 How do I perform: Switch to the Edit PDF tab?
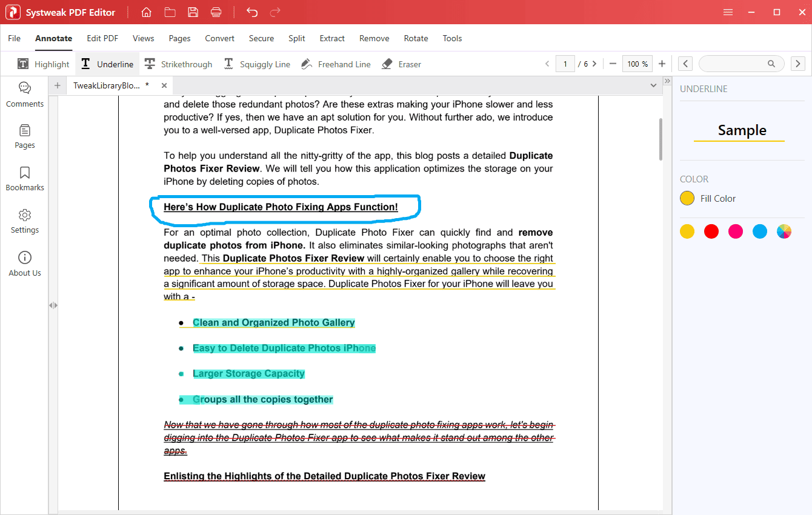(x=102, y=38)
